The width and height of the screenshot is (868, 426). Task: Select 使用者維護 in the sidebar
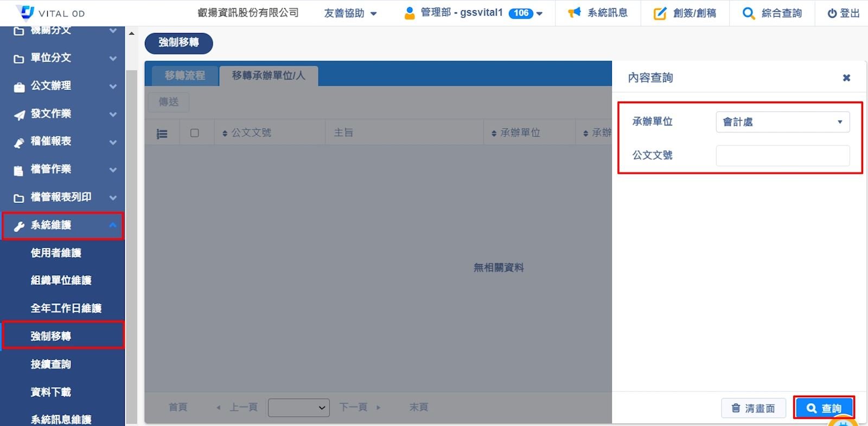56,253
